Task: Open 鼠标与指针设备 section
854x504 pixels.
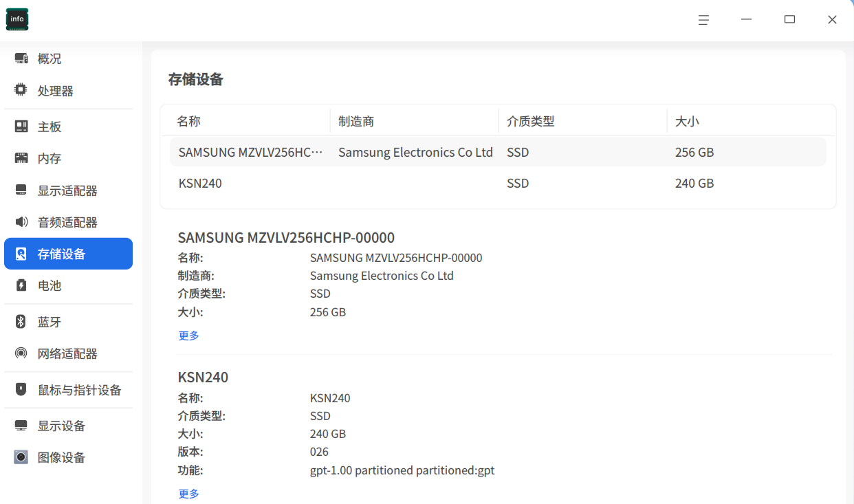Action: click(x=68, y=390)
